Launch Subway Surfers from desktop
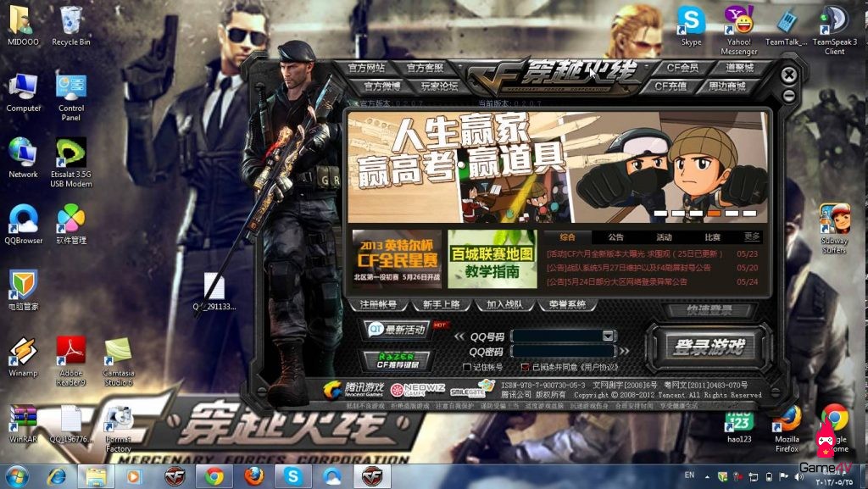The height and width of the screenshot is (489, 868). coord(834,229)
